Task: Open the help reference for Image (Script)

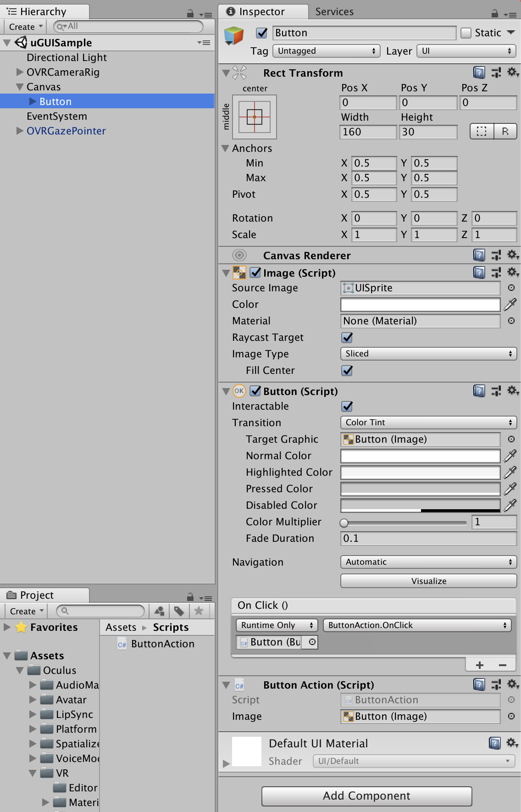Action: pos(479,273)
